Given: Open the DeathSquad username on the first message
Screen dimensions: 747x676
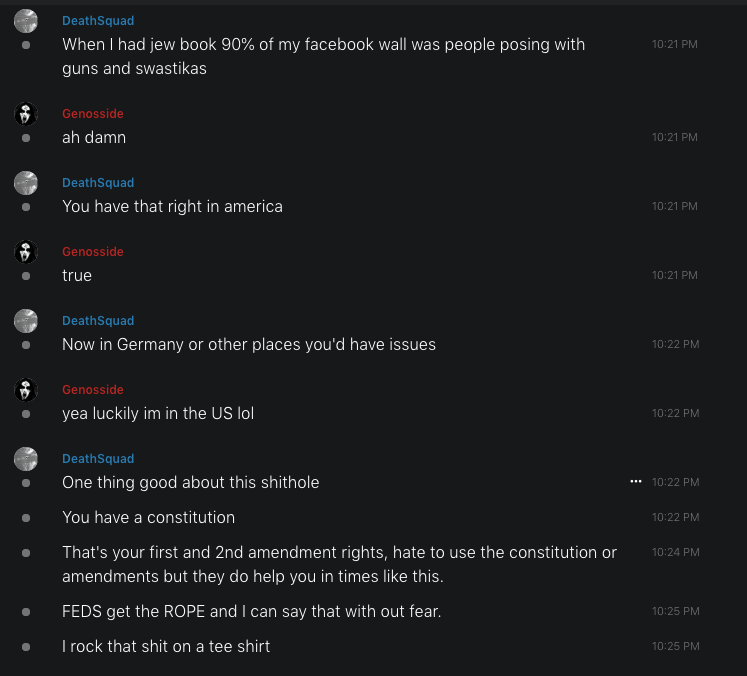Looking at the screenshot, I should point(98,21).
